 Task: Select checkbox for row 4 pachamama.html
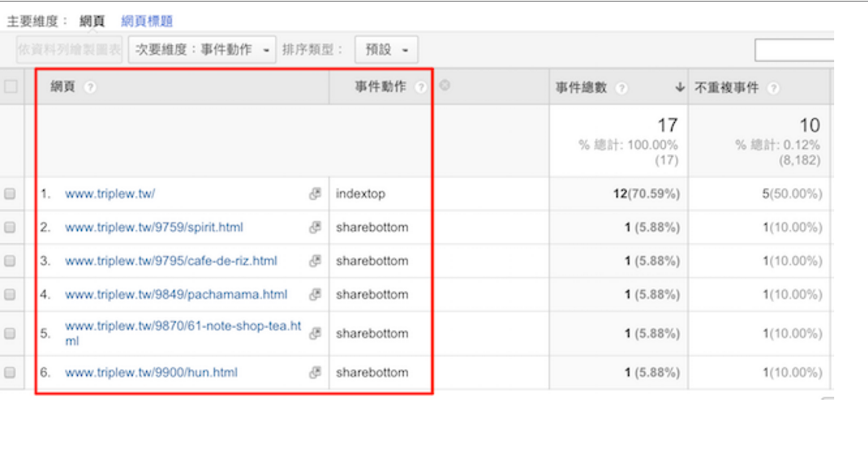click(x=10, y=294)
